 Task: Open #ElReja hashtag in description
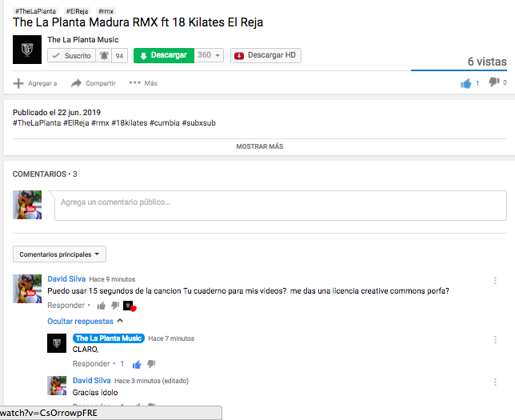(76, 123)
